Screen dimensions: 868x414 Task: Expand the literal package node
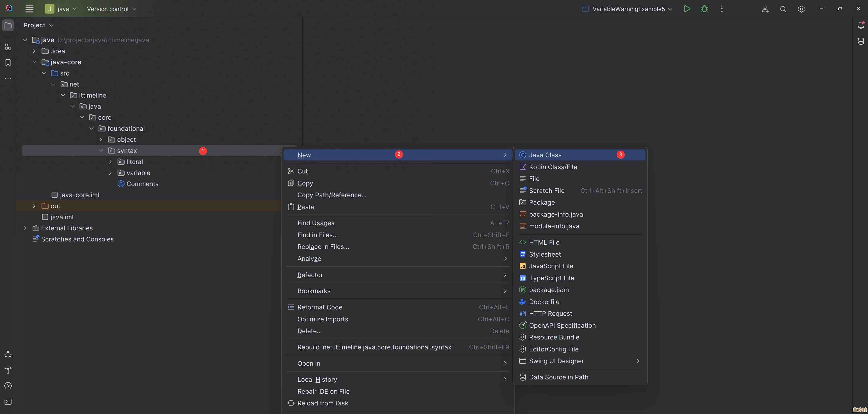point(110,161)
